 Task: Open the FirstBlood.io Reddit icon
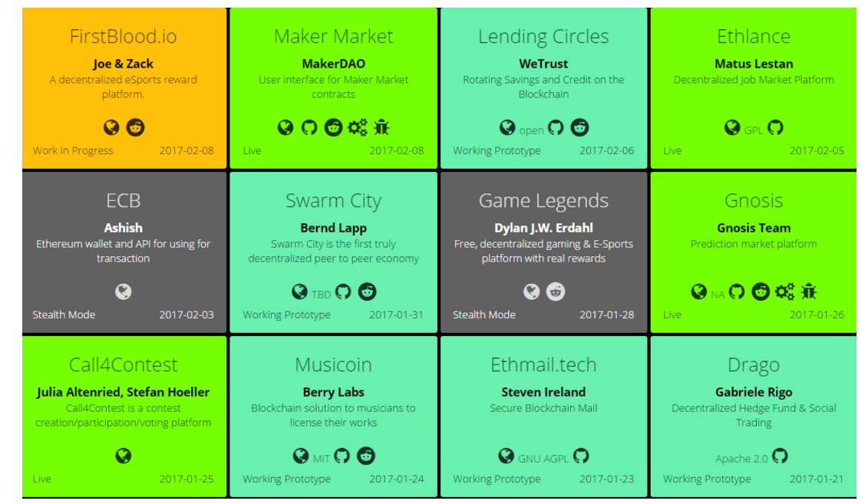(135, 127)
